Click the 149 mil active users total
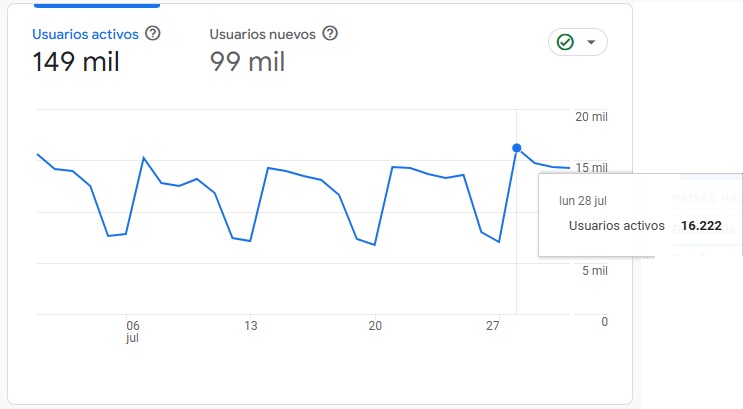Image resolution: width=743 pixels, height=409 pixels. pyautogui.click(x=76, y=62)
